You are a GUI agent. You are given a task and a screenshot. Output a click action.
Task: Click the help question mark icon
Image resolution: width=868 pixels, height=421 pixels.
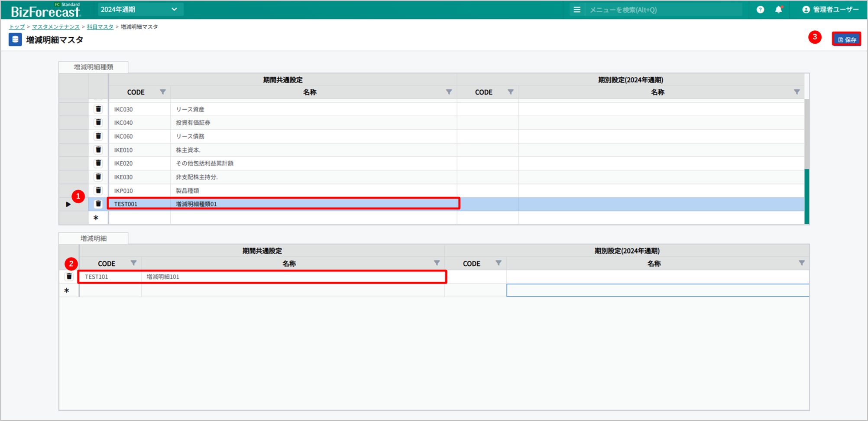pyautogui.click(x=760, y=10)
